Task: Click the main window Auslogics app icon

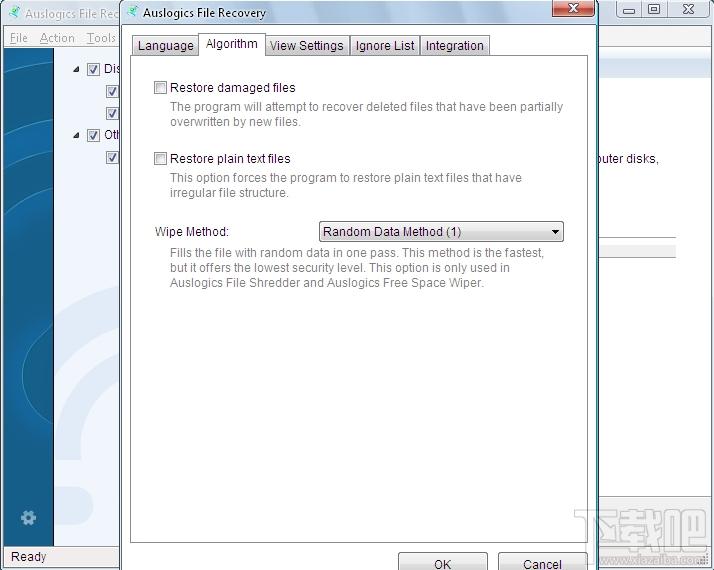Action: 15,13
